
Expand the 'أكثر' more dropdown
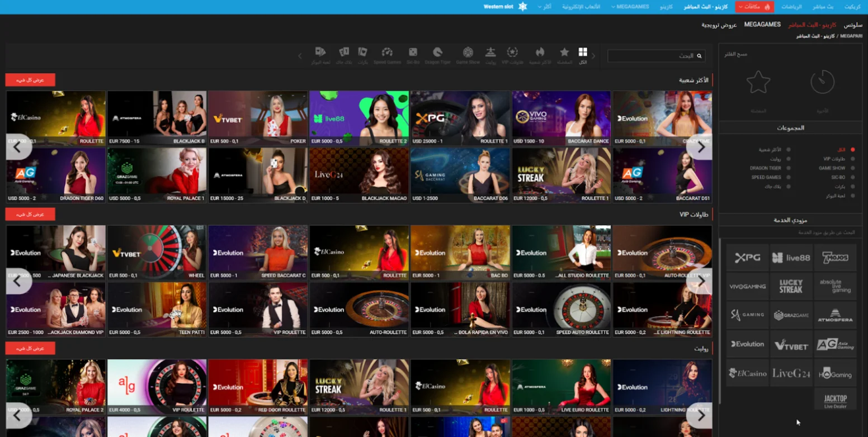pyautogui.click(x=544, y=7)
